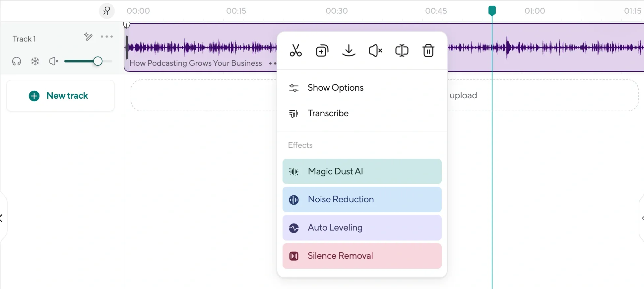This screenshot has height=289, width=644.
Task: Click the pin marker icon beside the timeline
Action: (106, 11)
